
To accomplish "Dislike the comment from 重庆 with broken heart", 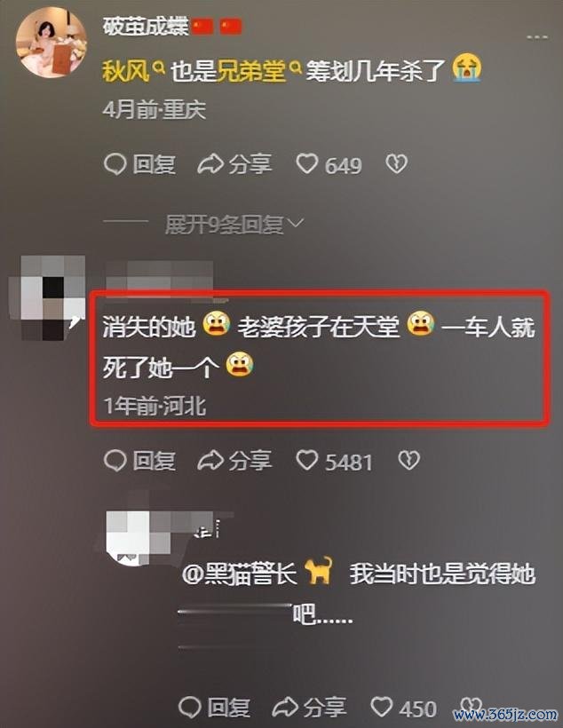I will tap(397, 164).
